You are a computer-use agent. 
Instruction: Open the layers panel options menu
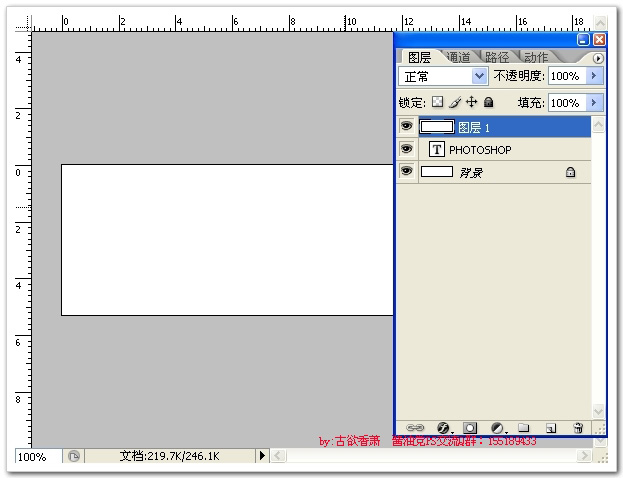pyautogui.click(x=598, y=58)
